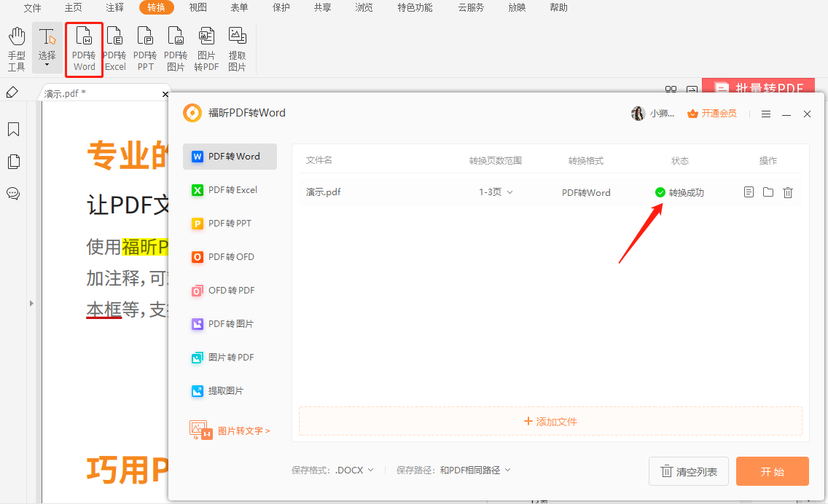The height and width of the screenshot is (504, 828).
Task: Expand the 保存路径 dropdown
Action: pyautogui.click(x=475, y=470)
